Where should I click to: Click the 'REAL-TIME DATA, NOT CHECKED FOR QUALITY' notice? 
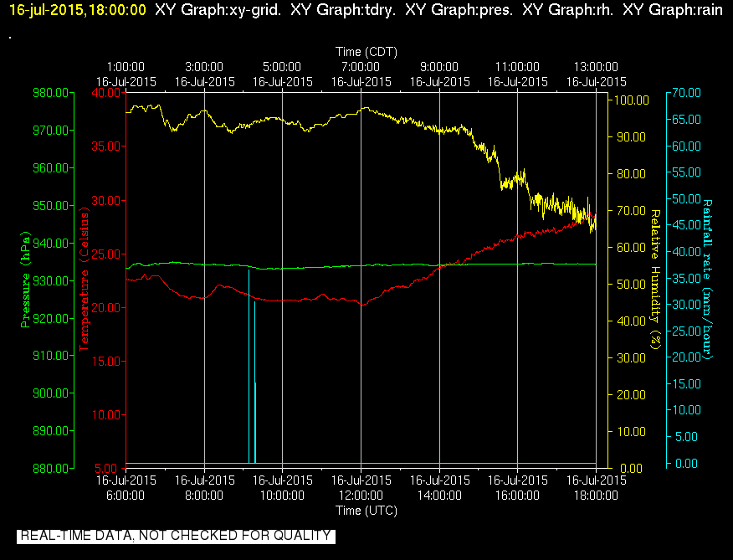click(x=176, y=536)
